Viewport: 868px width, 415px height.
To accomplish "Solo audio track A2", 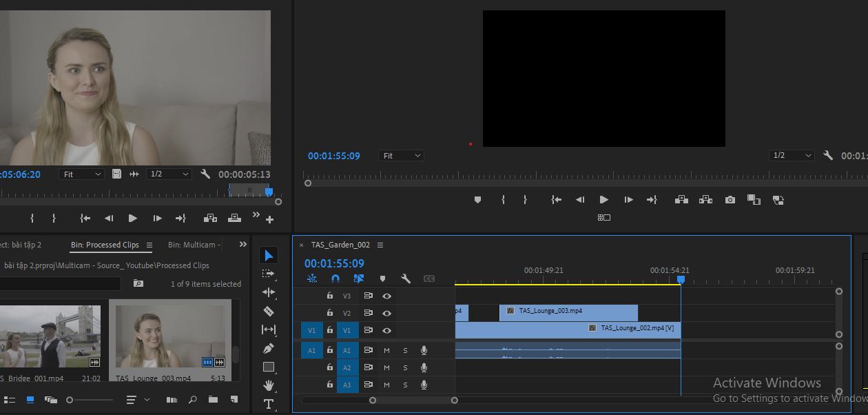I will point(405,367).
